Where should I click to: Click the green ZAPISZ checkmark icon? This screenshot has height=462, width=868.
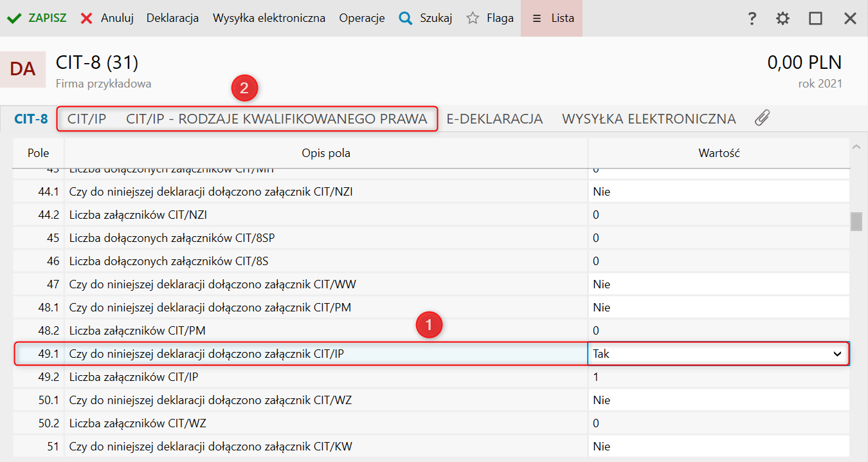(x=14, y=18)
